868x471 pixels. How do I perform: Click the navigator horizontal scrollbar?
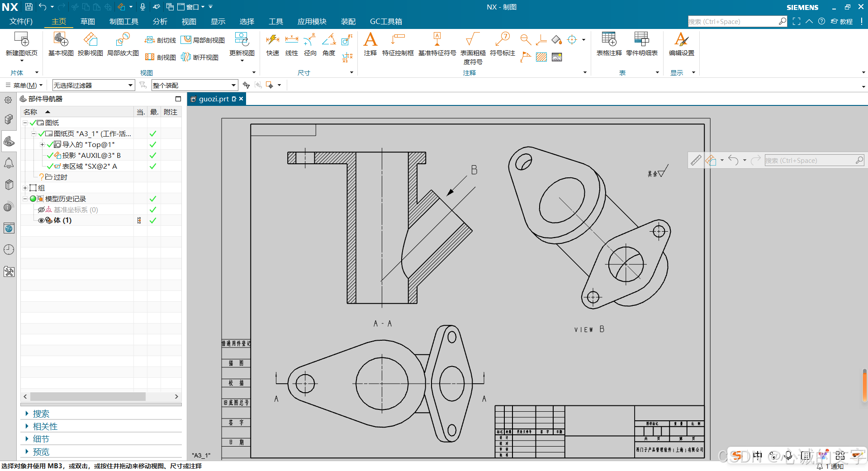click(88, 396)
